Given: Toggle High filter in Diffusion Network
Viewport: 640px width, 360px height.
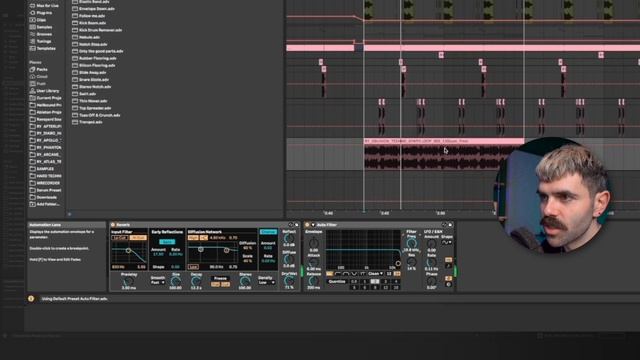Looking at the screenshot, I should 193,238.
